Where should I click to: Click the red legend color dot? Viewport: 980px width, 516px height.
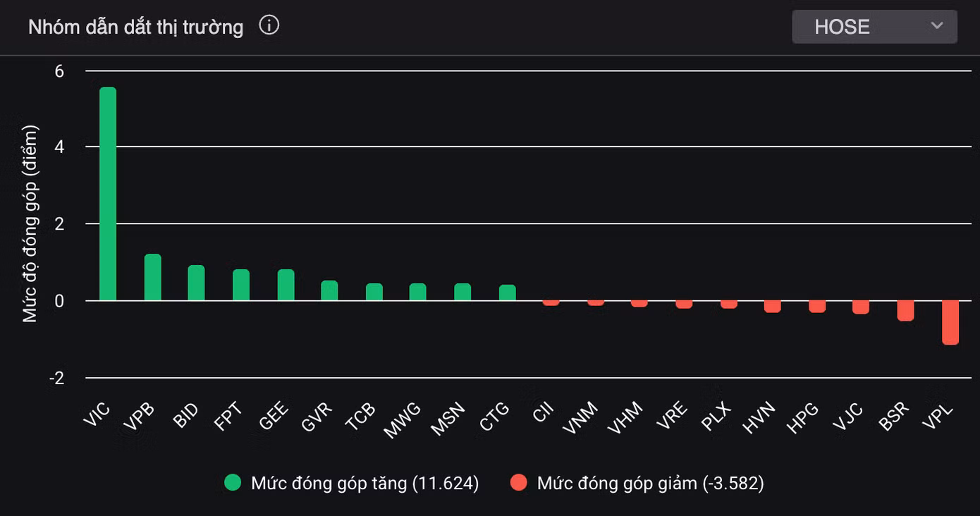click(518, 483)
